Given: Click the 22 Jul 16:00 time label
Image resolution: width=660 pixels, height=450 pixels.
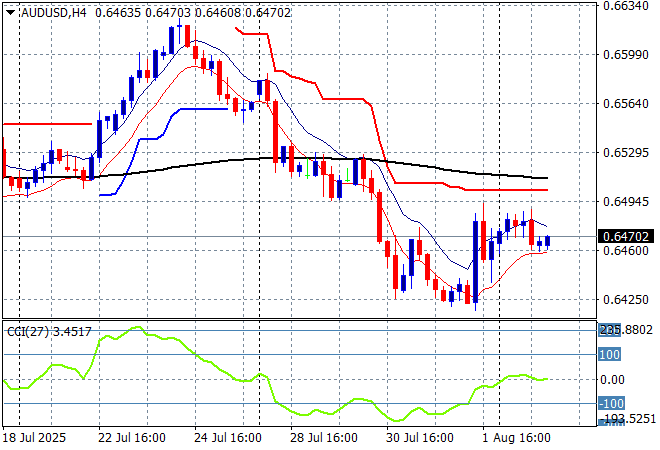Looking at the screenshot, I should pos(132,438).
